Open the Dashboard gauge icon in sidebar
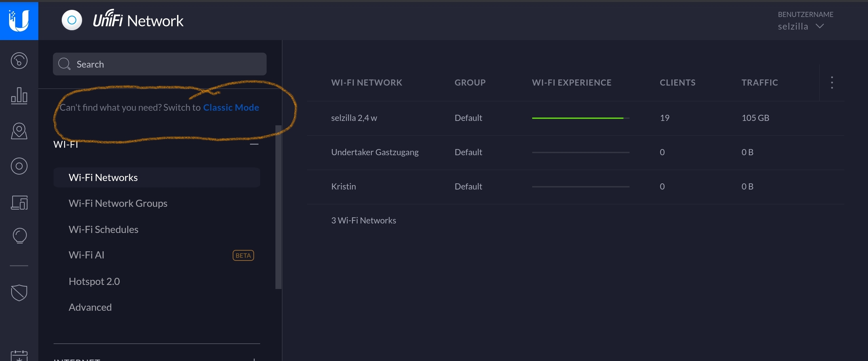 point(19,61)
